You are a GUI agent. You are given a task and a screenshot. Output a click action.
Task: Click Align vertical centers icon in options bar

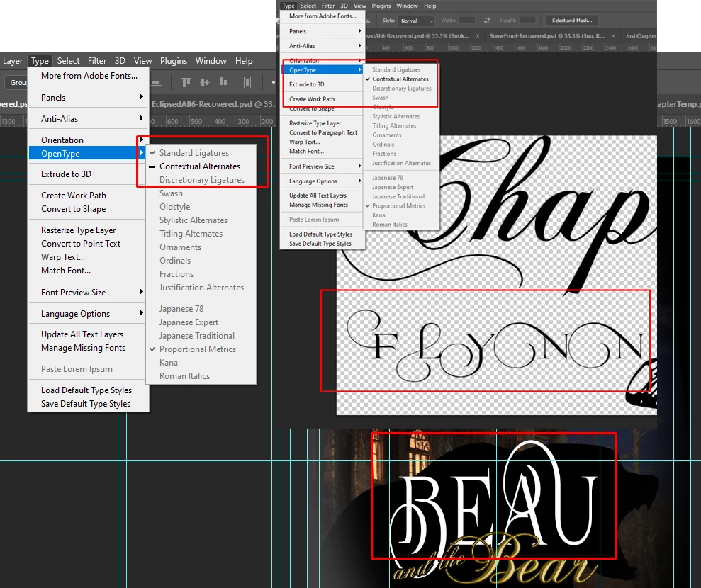[x=205, y=82]
